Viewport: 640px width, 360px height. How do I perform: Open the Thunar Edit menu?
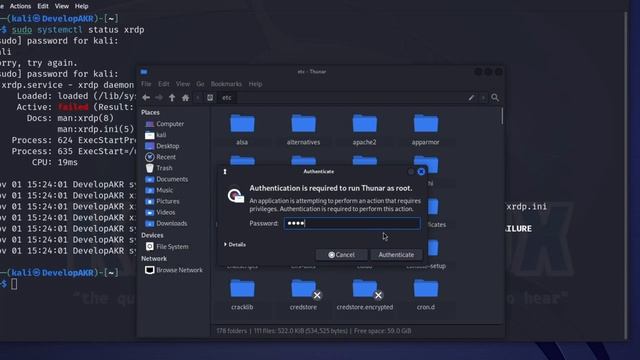[x=164, y=84]
